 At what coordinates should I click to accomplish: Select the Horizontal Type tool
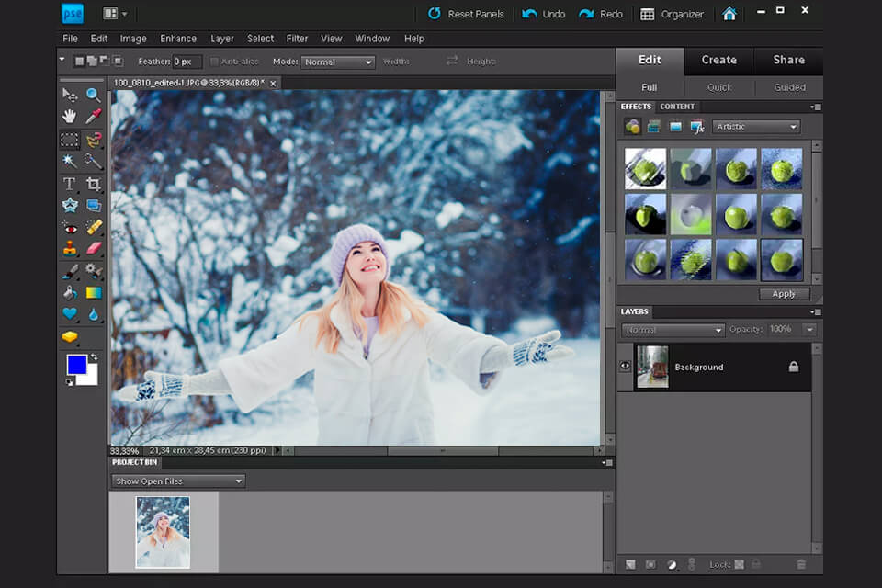[x=70, y=184]
